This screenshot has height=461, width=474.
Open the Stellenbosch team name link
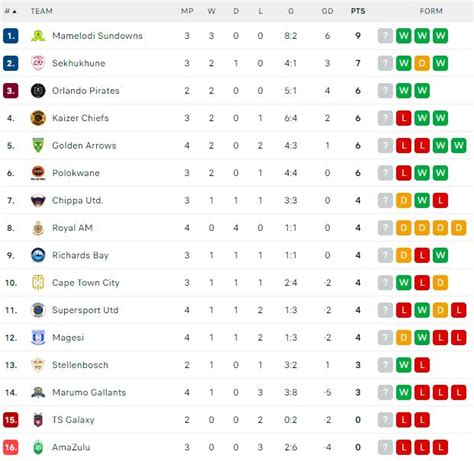click(x=80, y=365)
